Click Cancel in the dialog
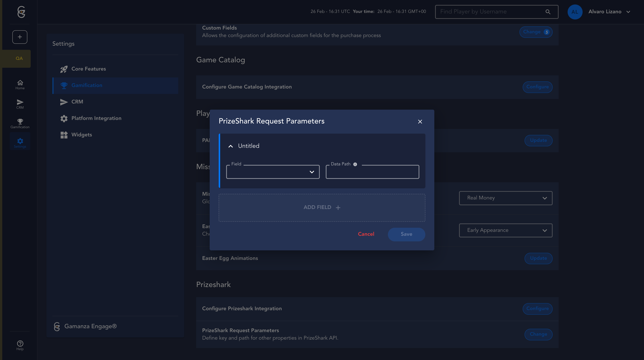 click(366, 234)
